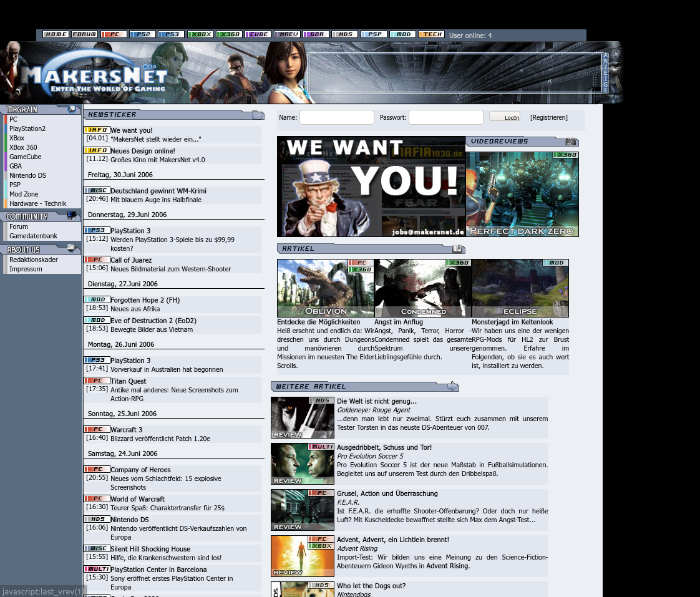
Task: Go to TECH in the top navigation bar
Action: tap(431, 35)
